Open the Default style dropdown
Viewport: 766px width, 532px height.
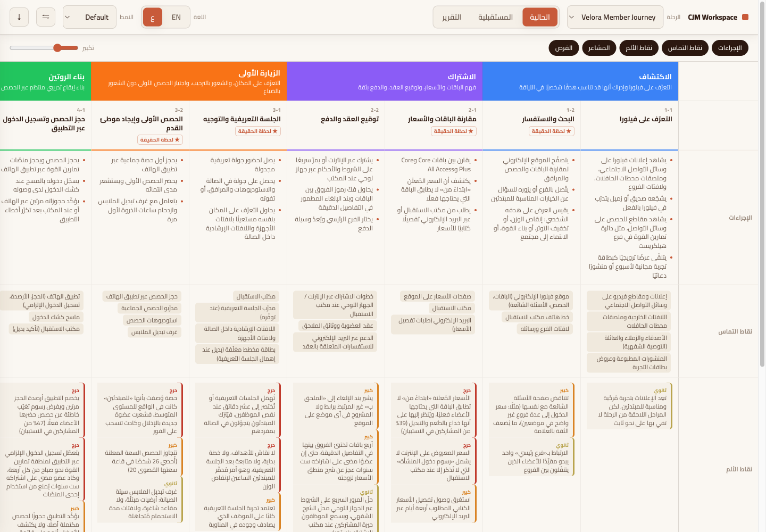[89, 17]
